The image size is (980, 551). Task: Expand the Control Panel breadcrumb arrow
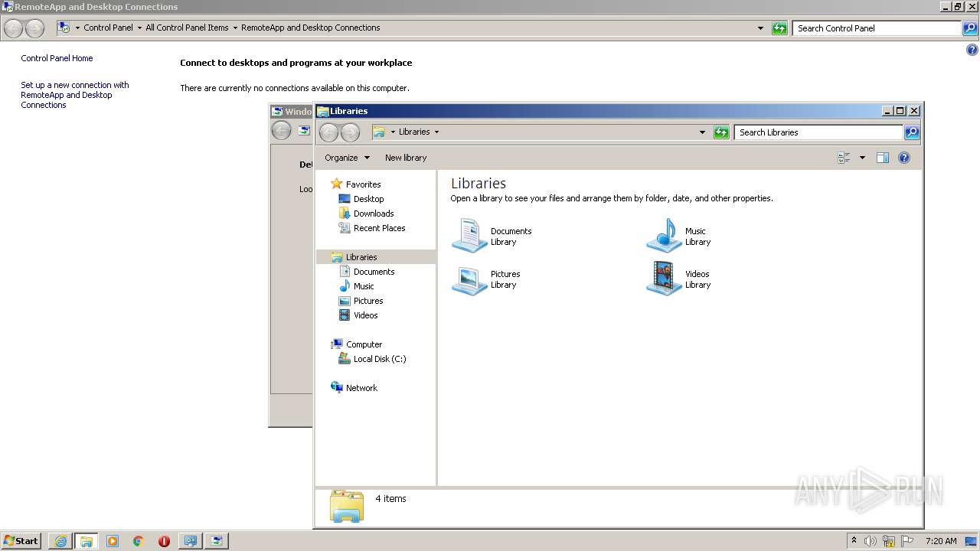pyautogui.click(x=139, y=28)
